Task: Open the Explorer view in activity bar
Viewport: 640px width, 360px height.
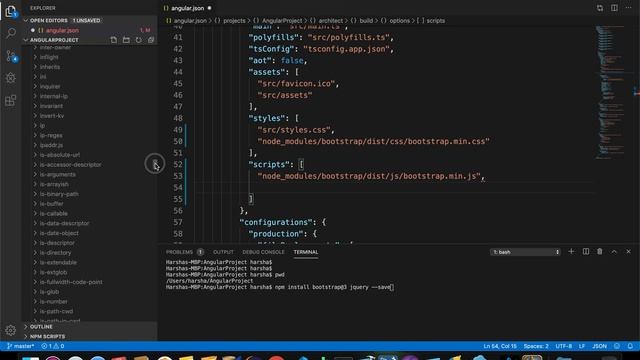Action: (11, 11)
